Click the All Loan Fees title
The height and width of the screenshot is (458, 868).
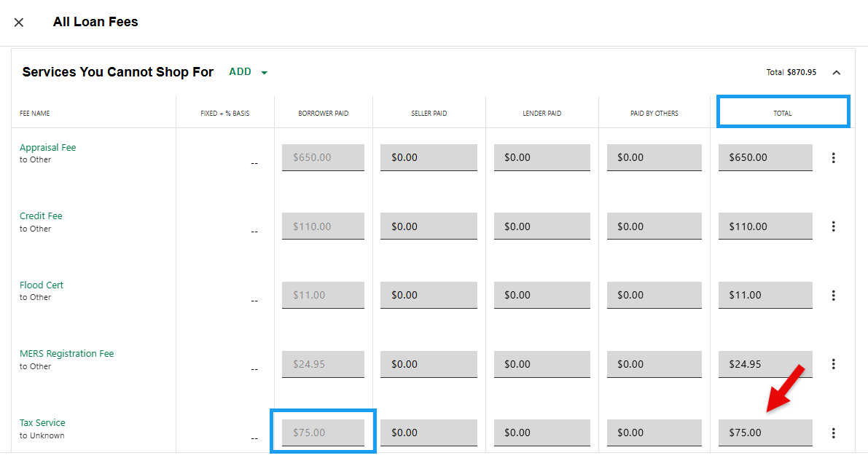tap(95, 22)
